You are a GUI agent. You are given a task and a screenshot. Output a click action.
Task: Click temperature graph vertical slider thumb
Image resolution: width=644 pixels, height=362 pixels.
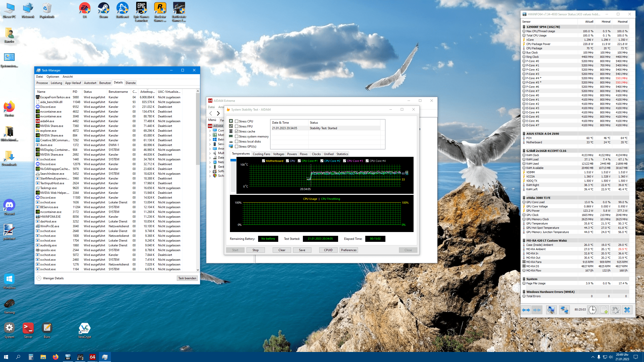click(233, 160)
